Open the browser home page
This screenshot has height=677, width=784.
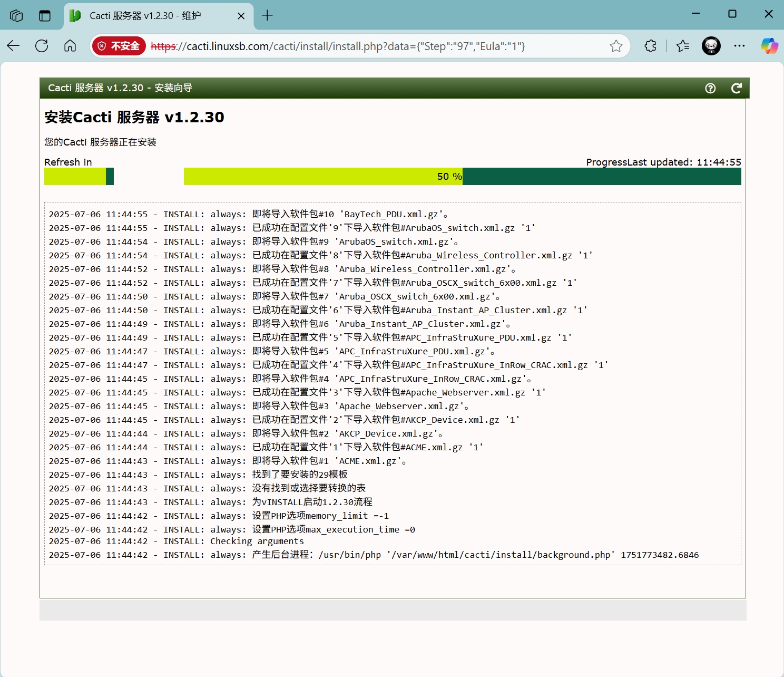pos(70,46)
